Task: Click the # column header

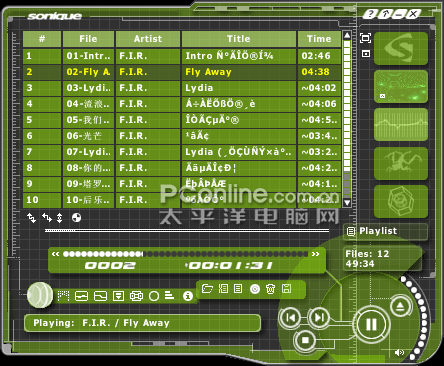Action: (x=42, y=39)
